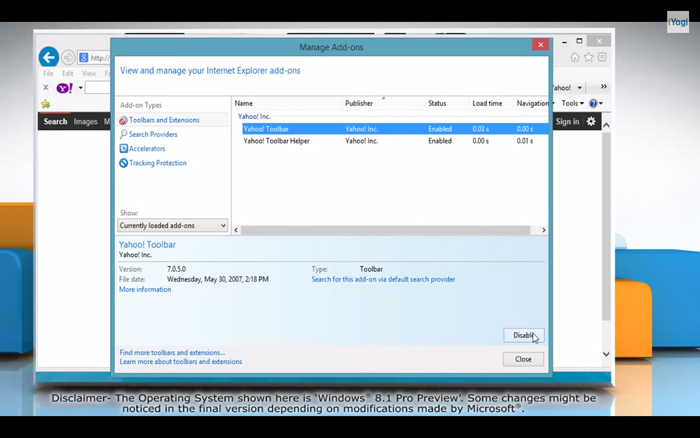Click 'Find more toolbars and extensions' link
The image size is (700, 438).
click(172, 353)
